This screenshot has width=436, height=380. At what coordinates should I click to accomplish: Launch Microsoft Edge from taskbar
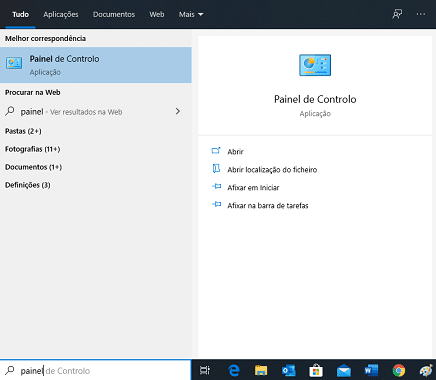(x=234, y=370)
